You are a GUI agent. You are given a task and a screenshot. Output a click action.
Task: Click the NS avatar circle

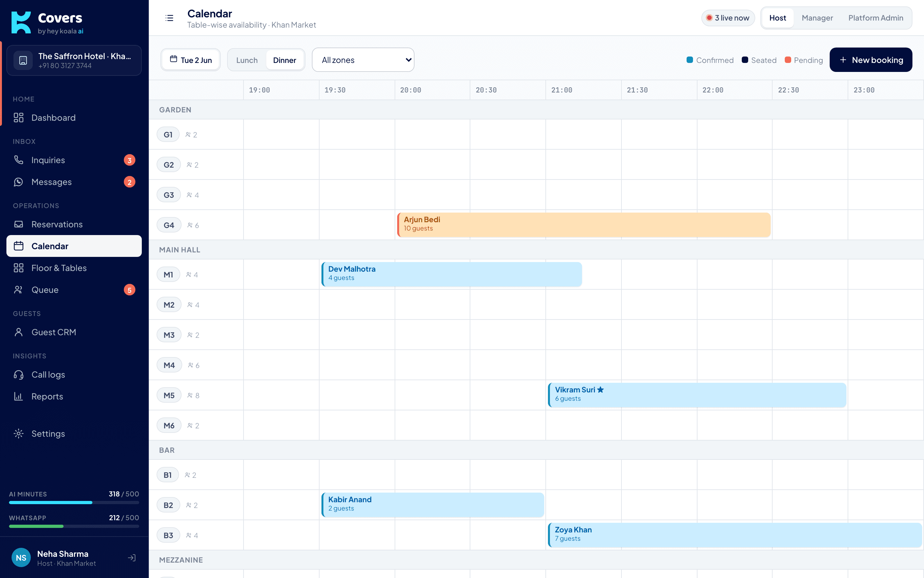pos(21,558)
